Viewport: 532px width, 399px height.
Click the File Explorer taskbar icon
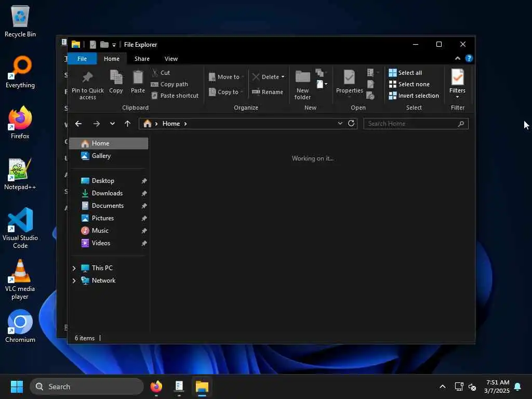tap(202, 387)
